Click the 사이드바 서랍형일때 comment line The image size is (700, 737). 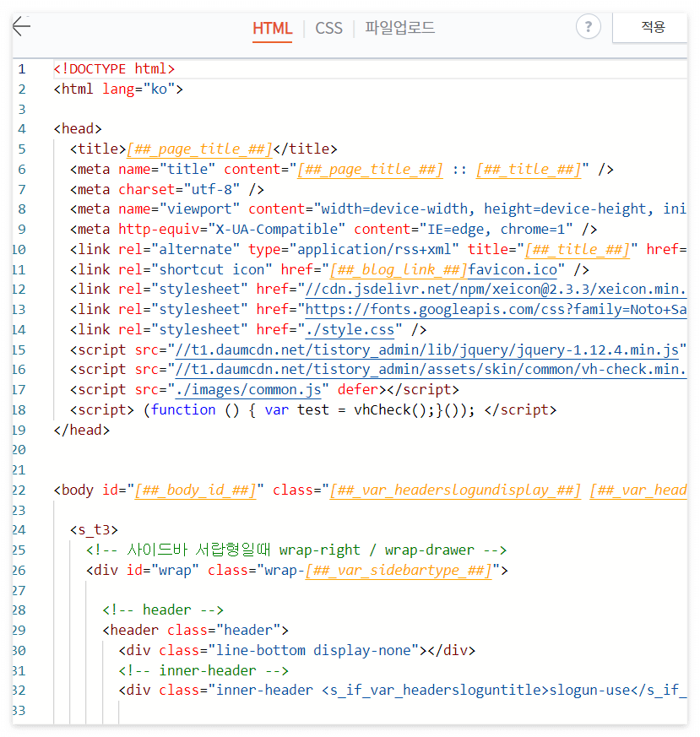(296, 550)
